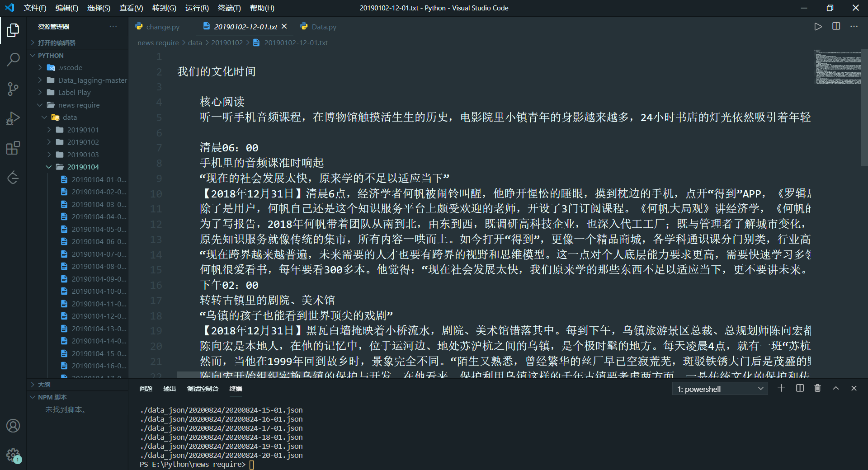Open the Extensions view

pos(13,147)
